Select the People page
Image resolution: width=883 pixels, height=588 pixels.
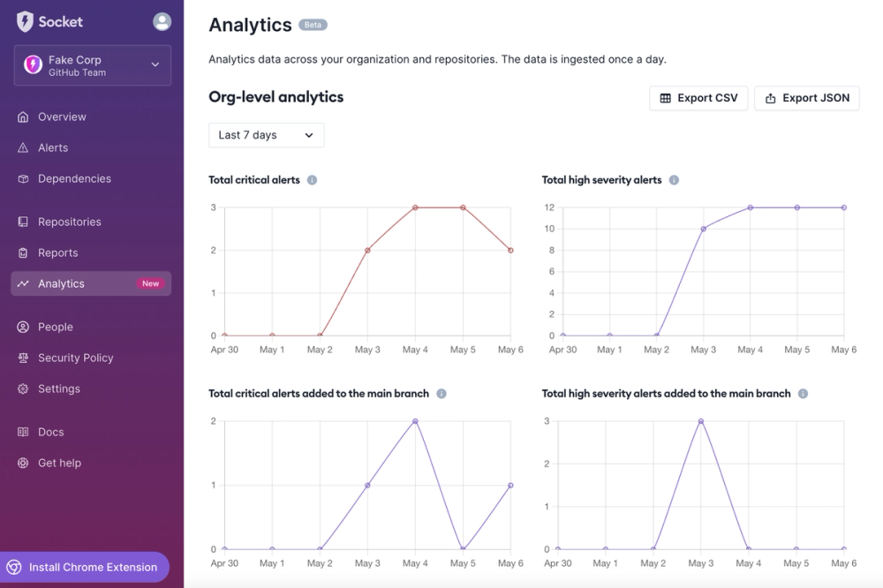point(57,327)
